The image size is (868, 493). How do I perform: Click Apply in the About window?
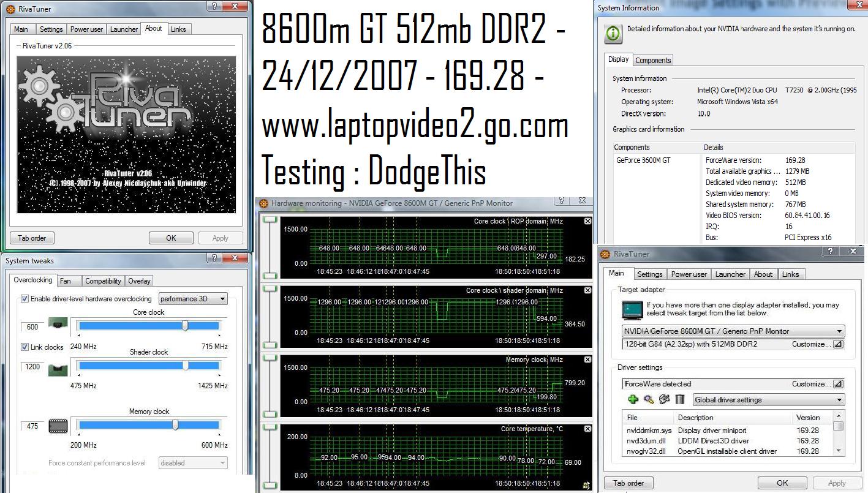tap(220, 238)
